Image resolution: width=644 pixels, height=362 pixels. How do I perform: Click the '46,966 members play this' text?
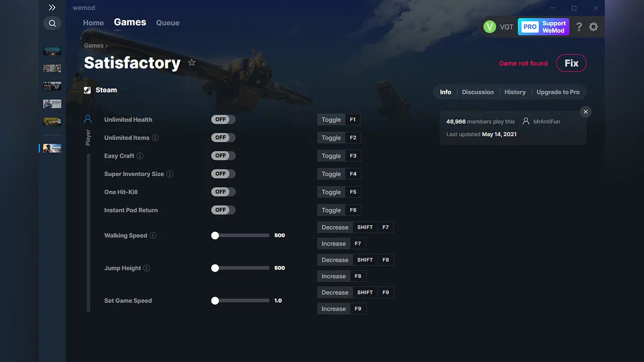480,122
